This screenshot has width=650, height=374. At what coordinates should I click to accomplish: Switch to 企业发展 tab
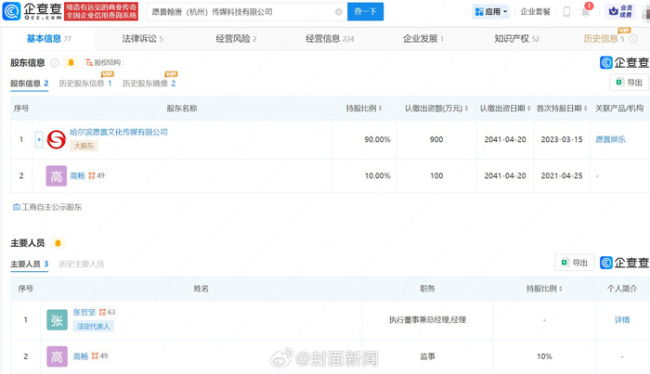(x=423, y=39)
